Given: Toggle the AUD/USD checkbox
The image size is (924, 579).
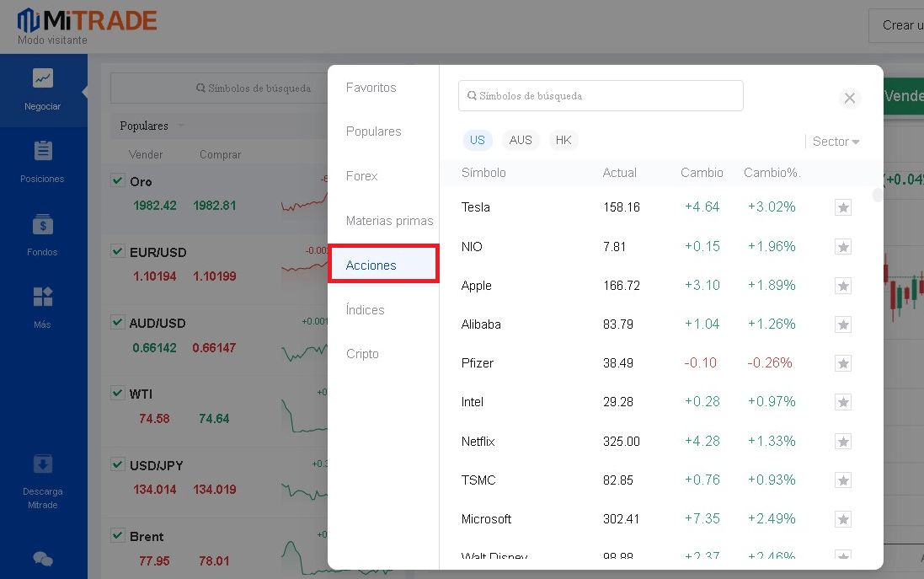Looking at the screenshot, I should [117, 322].
